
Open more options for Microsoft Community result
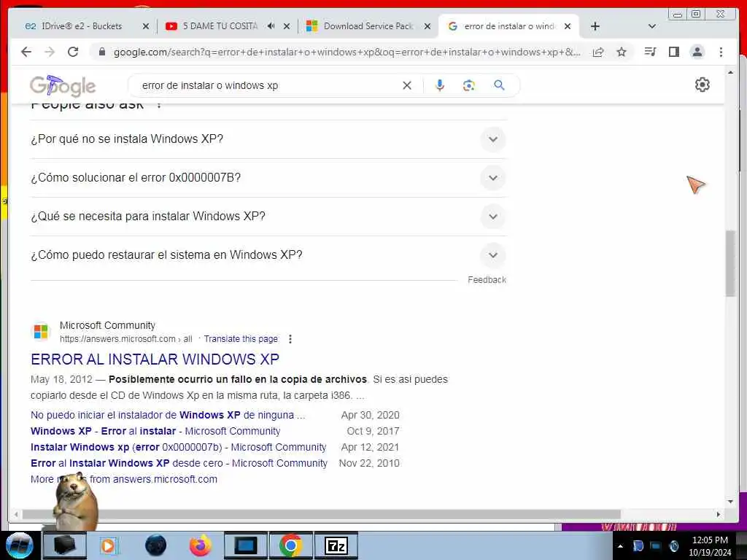[290, 339]
